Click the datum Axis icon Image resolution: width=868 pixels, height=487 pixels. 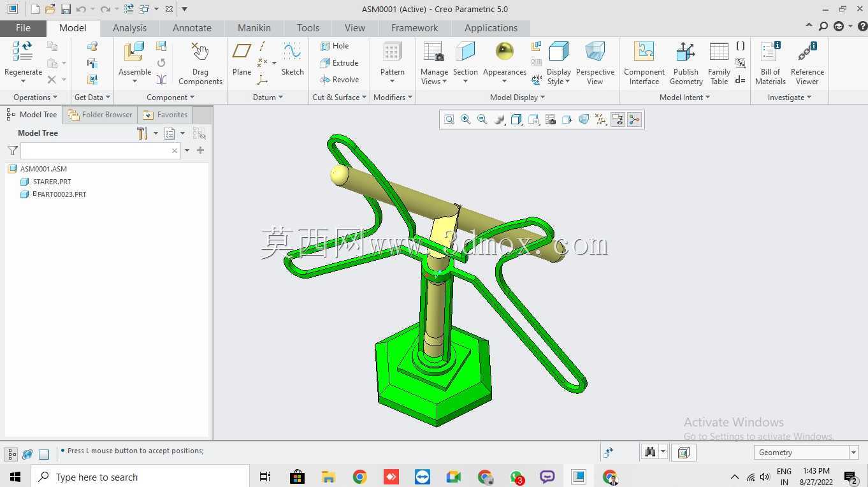(263, 47)
